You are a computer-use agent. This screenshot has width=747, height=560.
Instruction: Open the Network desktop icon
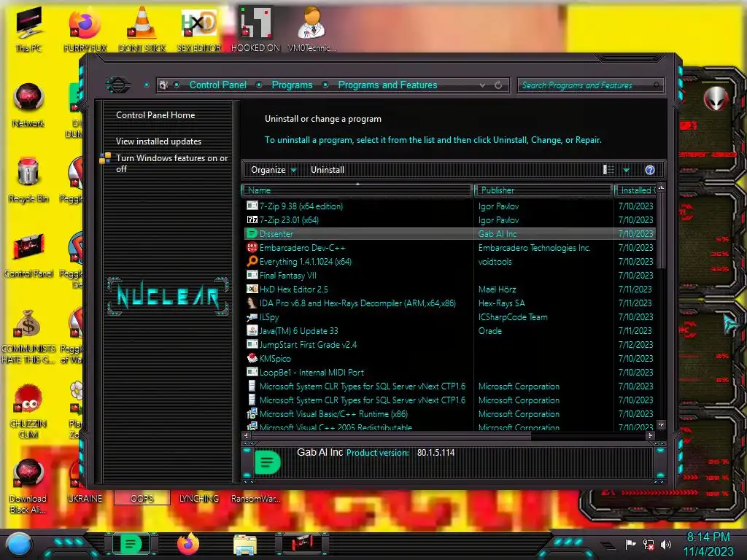coord(28,105)
